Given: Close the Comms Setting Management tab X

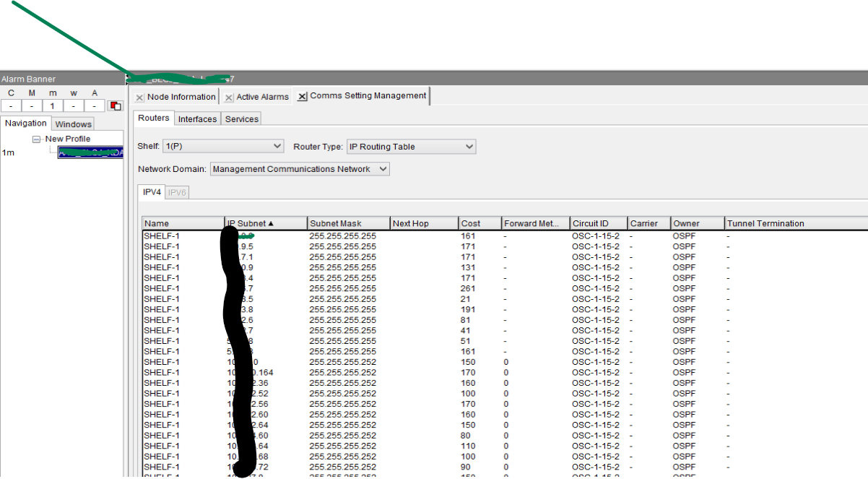Looking at the screenshot, I should coord(303,96).
